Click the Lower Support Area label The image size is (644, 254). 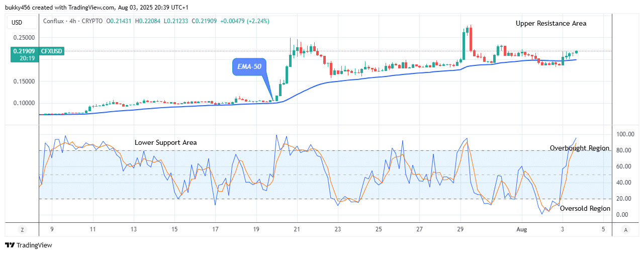[x=166, y=142]
